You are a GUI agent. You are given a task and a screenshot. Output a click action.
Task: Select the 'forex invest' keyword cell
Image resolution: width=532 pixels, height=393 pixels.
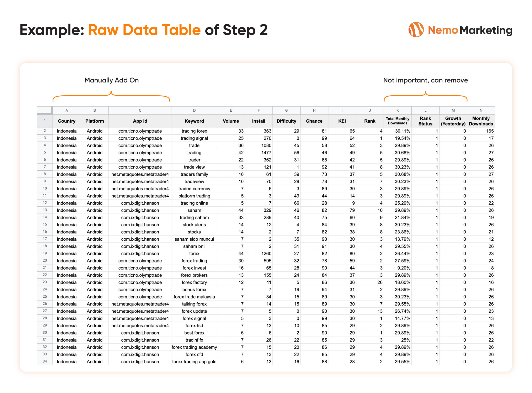point(194,268)
